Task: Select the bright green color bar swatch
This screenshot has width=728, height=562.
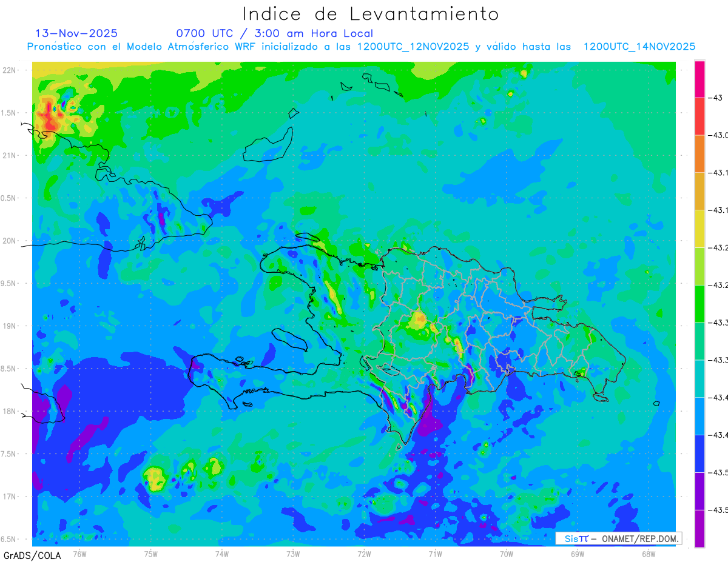Action: tap(699, 303)
